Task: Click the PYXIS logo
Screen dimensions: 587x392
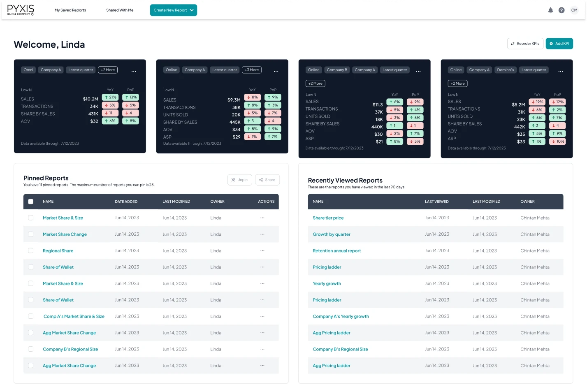Action: pyautogui.click(x=21, y=9)
